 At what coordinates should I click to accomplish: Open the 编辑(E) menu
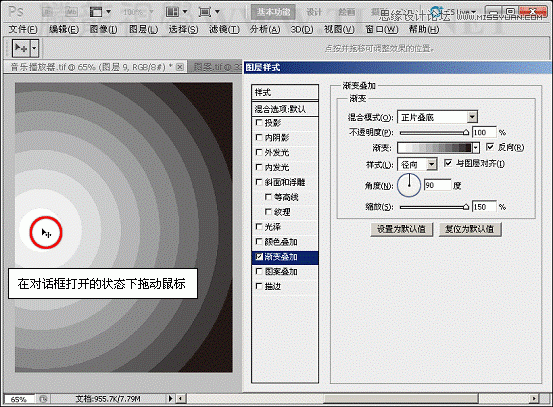(63, 29)
